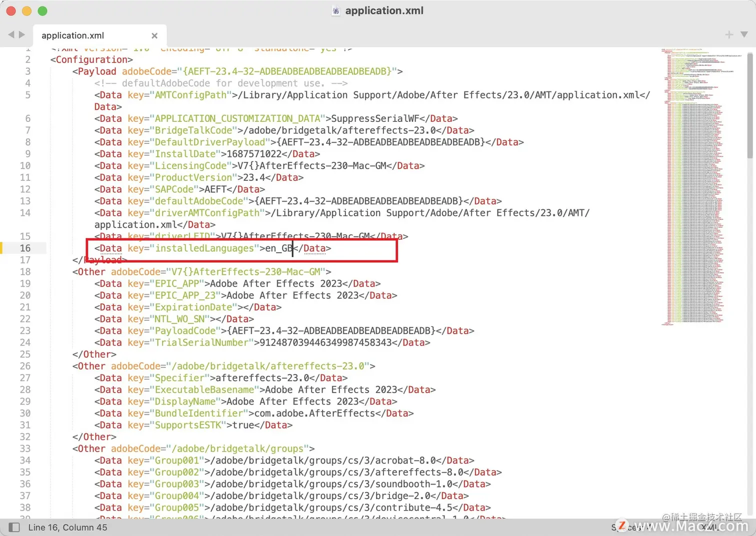Click the "installedLanguages" key
The image size is (756, 536).
(204, 248)
